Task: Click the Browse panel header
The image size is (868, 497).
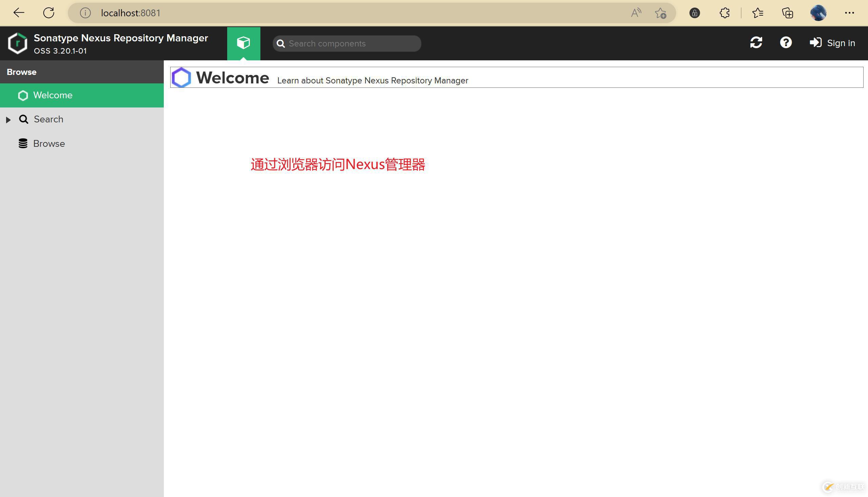Action: pyautogui.click(x=82, y=72)
